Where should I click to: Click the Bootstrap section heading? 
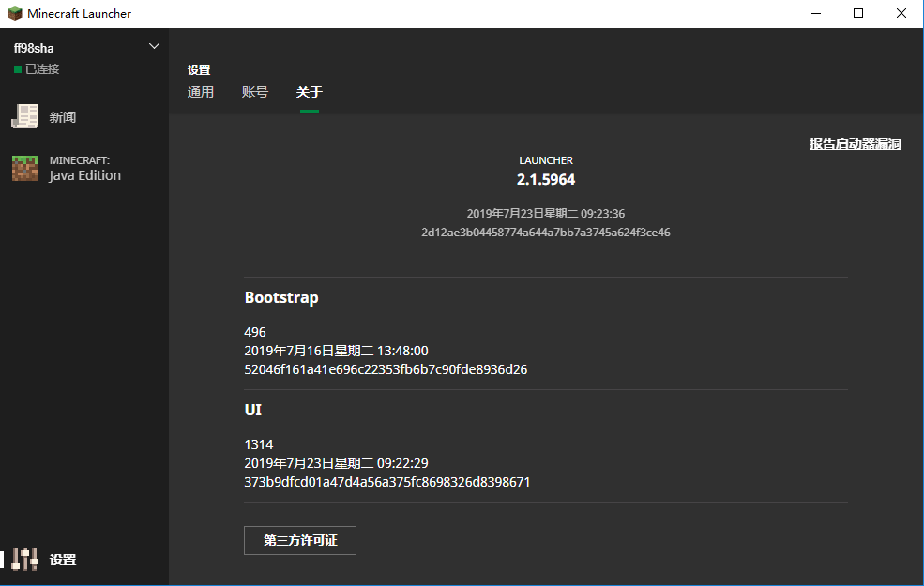(281, 297)
